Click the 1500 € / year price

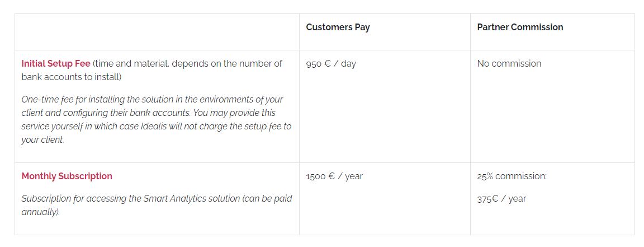[x=334, y=176]
